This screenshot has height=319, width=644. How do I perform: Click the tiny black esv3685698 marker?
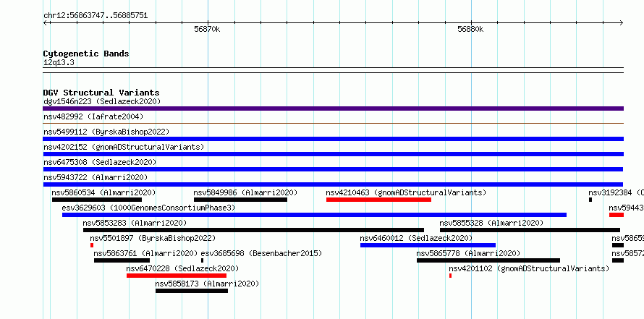[202, 260]
